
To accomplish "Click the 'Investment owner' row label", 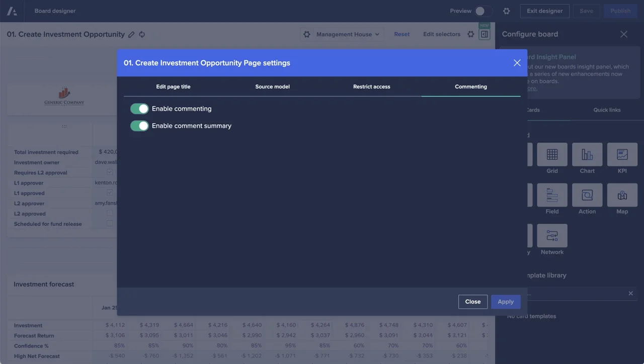I will click(37, 162).
